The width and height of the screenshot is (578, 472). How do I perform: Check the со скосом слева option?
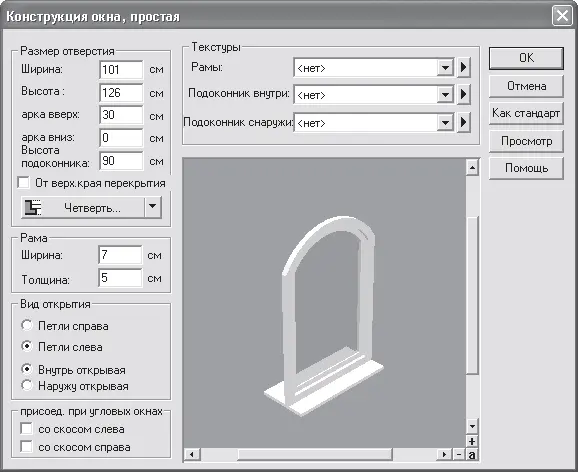pos(26,428)
